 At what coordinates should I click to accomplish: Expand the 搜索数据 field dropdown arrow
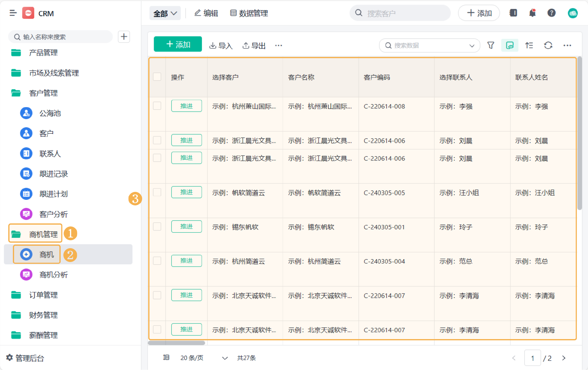click(x=472, y=46)
